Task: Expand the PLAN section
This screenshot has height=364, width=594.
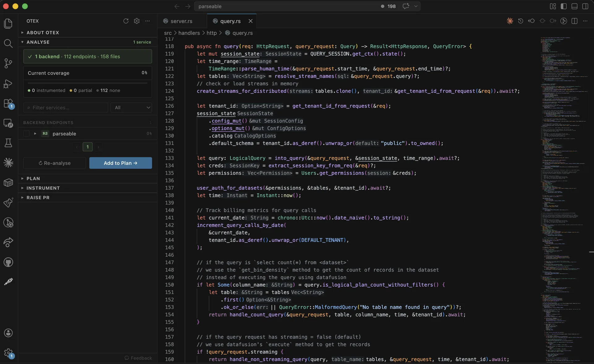Action: tap(33, 178)
